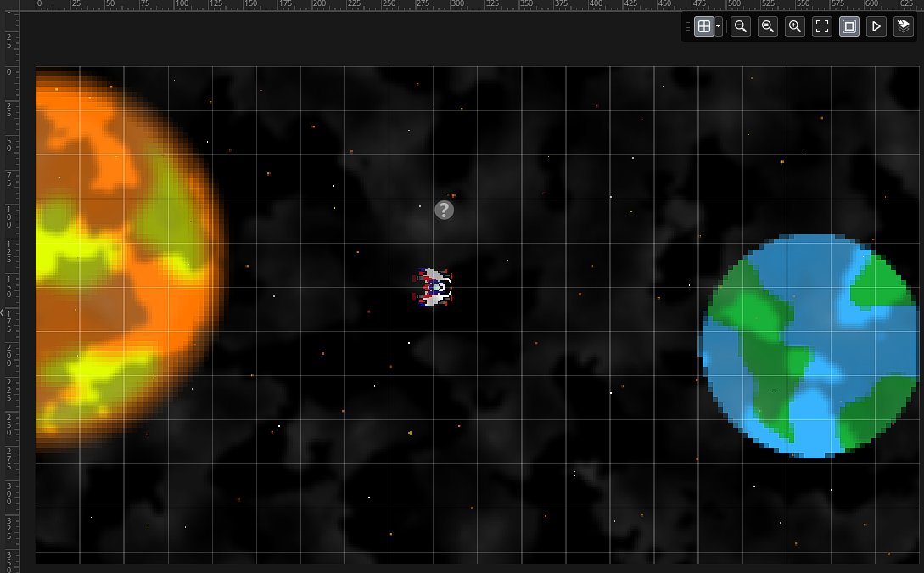
Task: Click the panel collapse arrow on left edge
Action: click(3, 312)
